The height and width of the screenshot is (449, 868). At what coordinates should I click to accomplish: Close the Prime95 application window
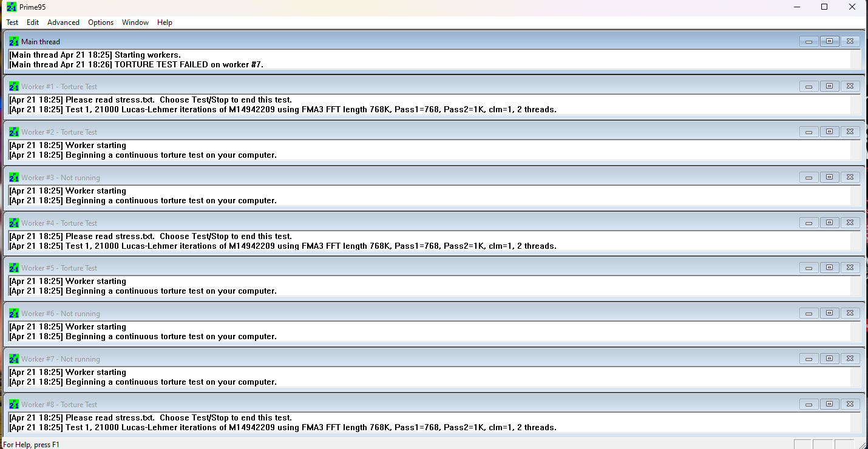coord(852,7)
